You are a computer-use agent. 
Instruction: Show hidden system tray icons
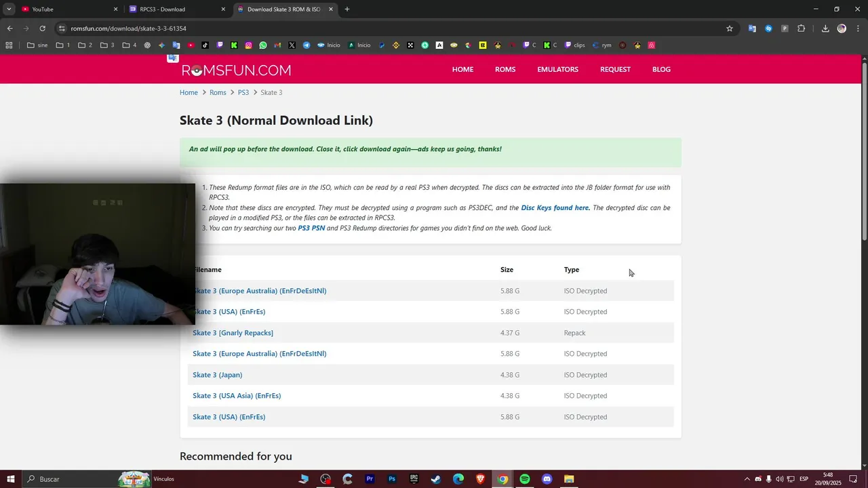tap(747, 479)
